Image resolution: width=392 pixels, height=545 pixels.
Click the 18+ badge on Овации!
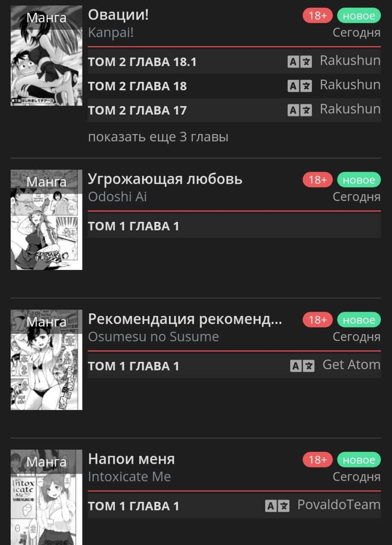tap(318, 16)
